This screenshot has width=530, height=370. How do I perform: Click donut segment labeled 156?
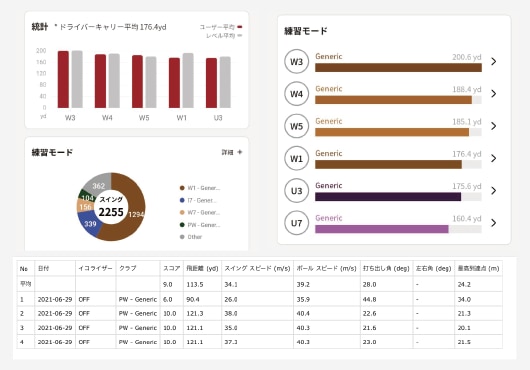(85, 207)
